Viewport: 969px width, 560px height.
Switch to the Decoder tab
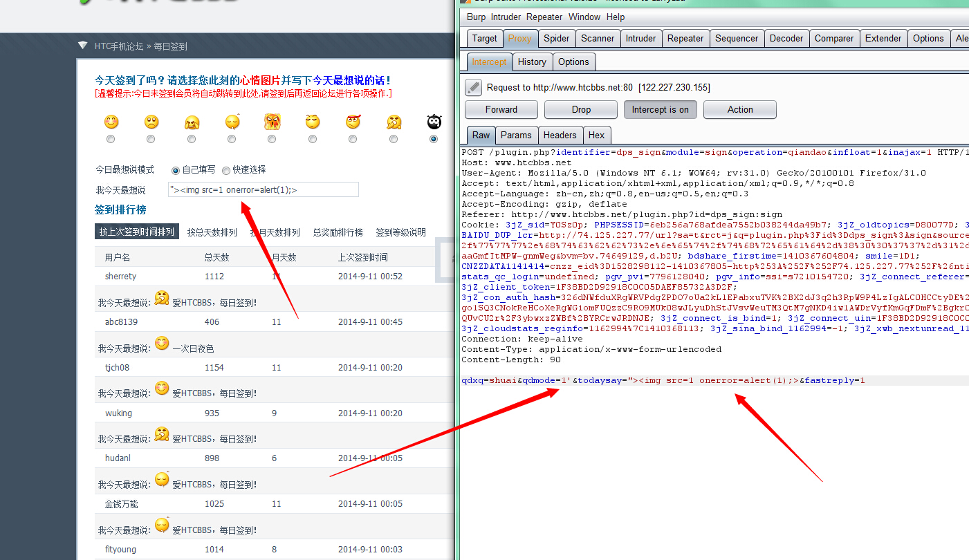point(786,39)
